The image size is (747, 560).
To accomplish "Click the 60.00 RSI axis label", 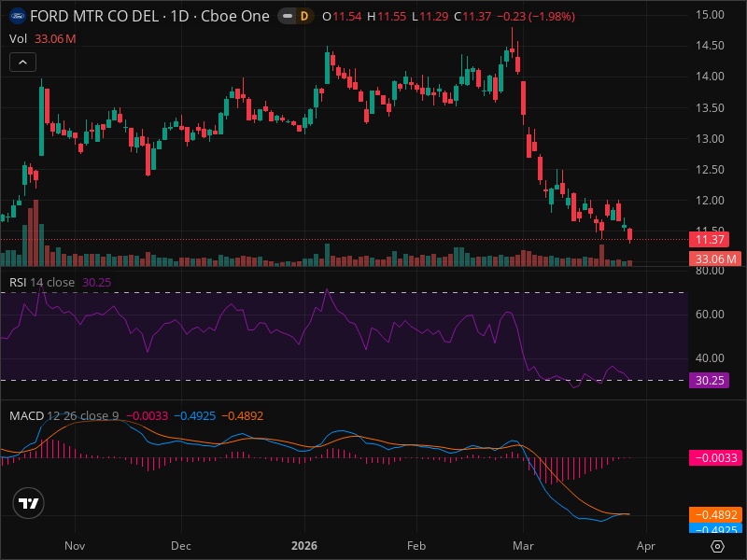I will (x=710, y=315).
